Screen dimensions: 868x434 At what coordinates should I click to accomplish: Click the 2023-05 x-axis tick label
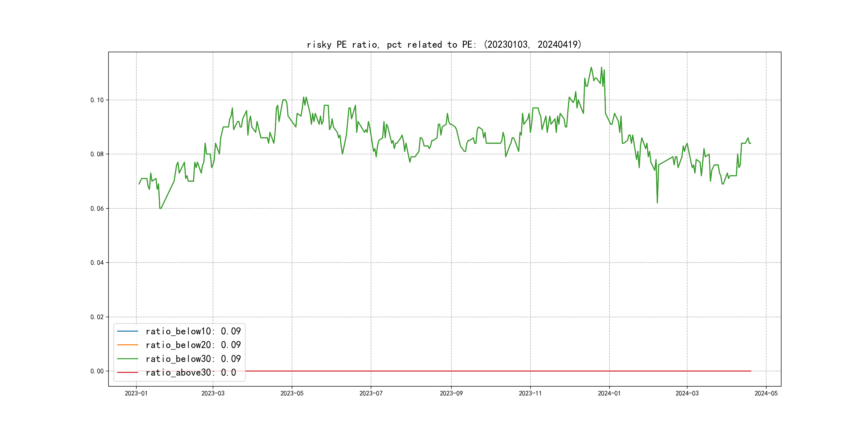[292, 393]
